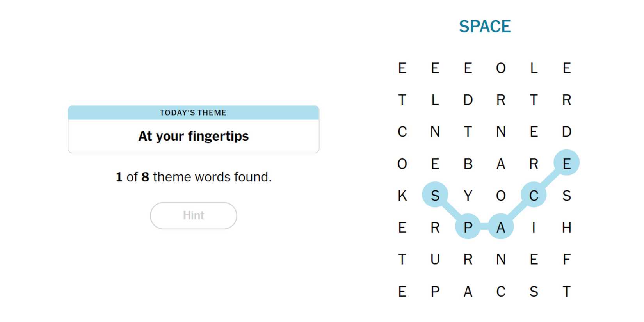Click the letter Y in grid

pos(468,195)
